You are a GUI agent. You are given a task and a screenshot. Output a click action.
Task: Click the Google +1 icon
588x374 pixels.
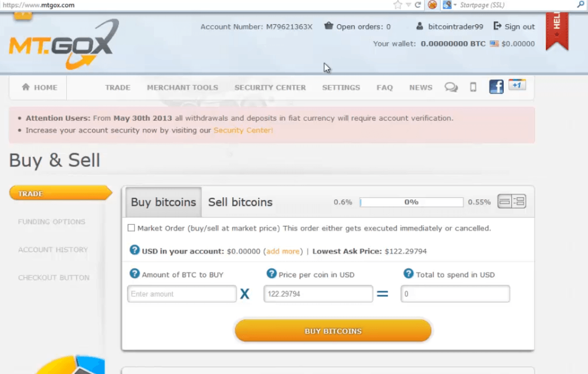coord(517,85)
